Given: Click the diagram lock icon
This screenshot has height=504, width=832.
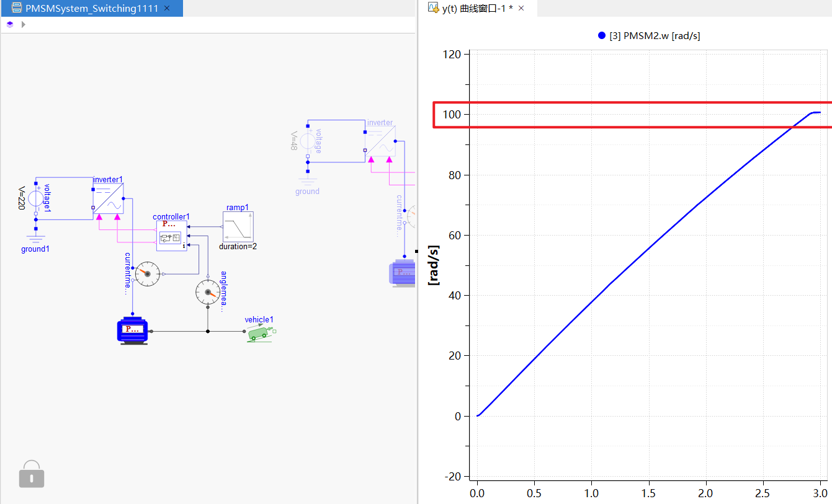Looking at the screenshot, I should (x=32, y=474).
